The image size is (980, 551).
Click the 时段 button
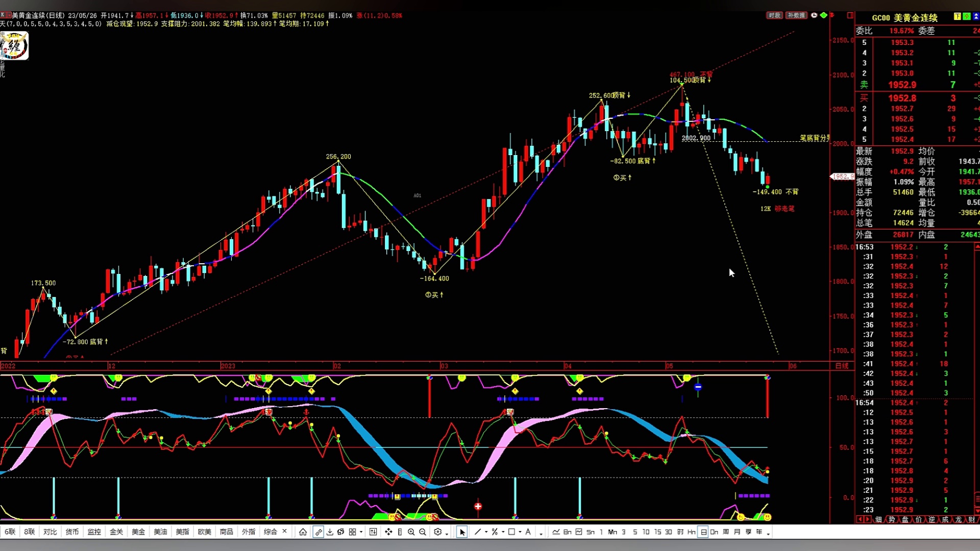click(x=774, y=15)
